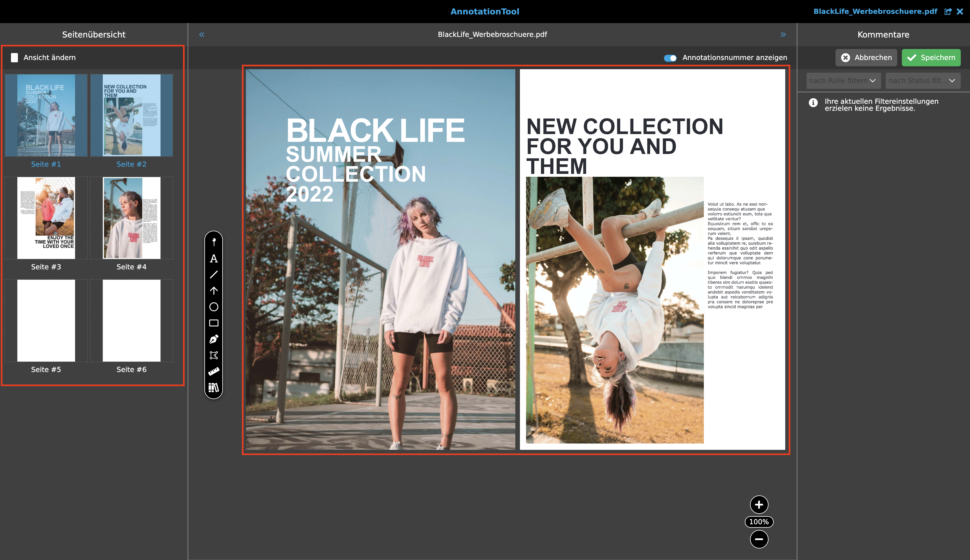Toggle the Ansicht ändern checkbox
970x560 pixels.
[x=14, y=58]
